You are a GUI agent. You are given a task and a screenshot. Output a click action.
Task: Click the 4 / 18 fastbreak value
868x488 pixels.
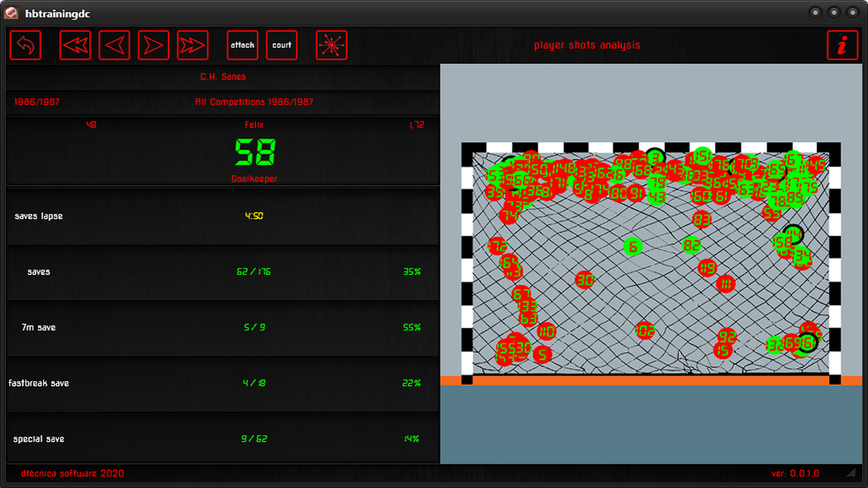pos(254,383)
